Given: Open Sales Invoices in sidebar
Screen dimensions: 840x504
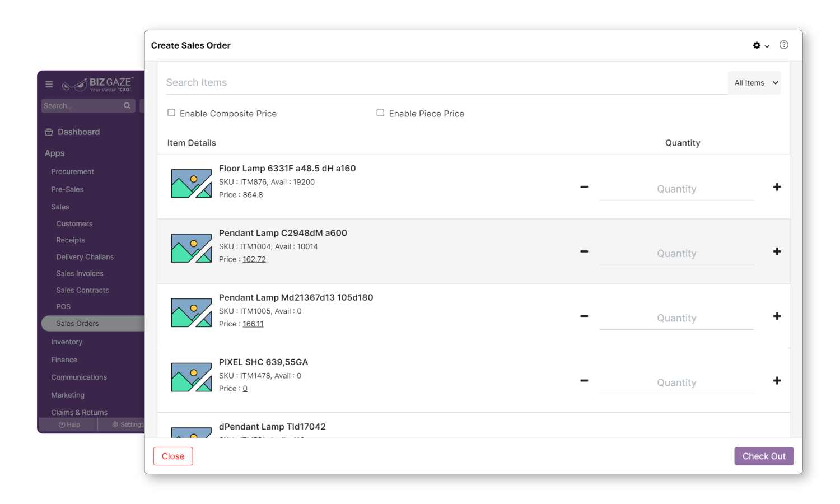Looking at the screenshot, I should 80,274.
